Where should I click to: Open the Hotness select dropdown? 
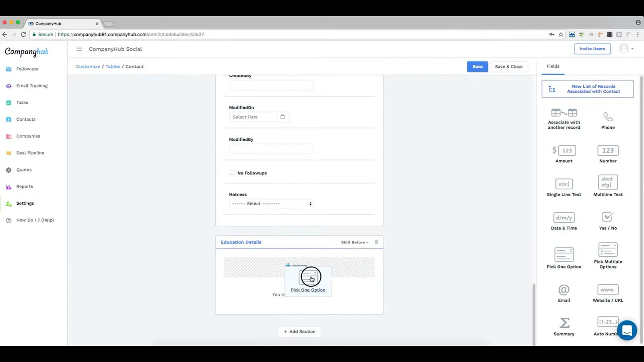(x=271, y=204)
